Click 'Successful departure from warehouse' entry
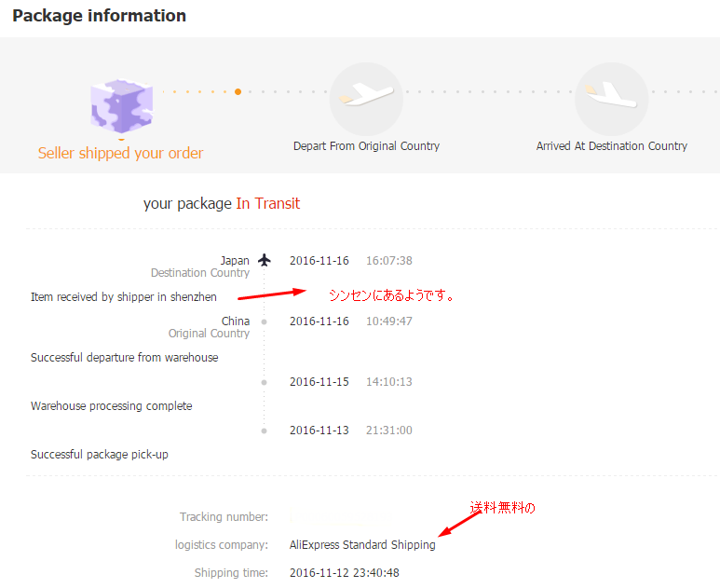Screen dimensions: 720x588 (125, 358)
